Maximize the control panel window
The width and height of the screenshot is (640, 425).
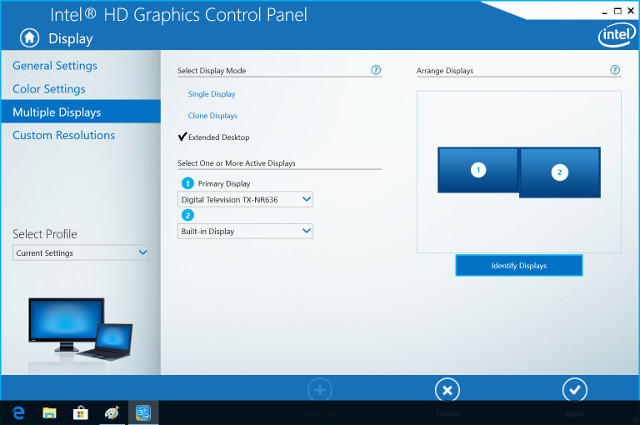coord(618,11)
